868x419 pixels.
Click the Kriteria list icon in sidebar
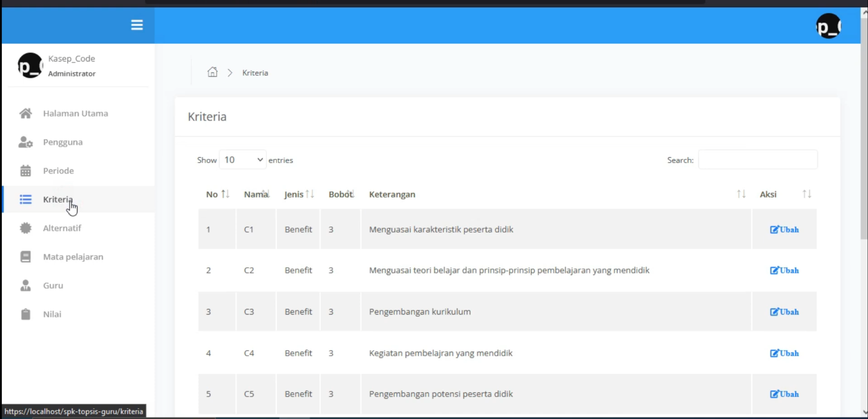pyautogui.click(x=25, y=199)
